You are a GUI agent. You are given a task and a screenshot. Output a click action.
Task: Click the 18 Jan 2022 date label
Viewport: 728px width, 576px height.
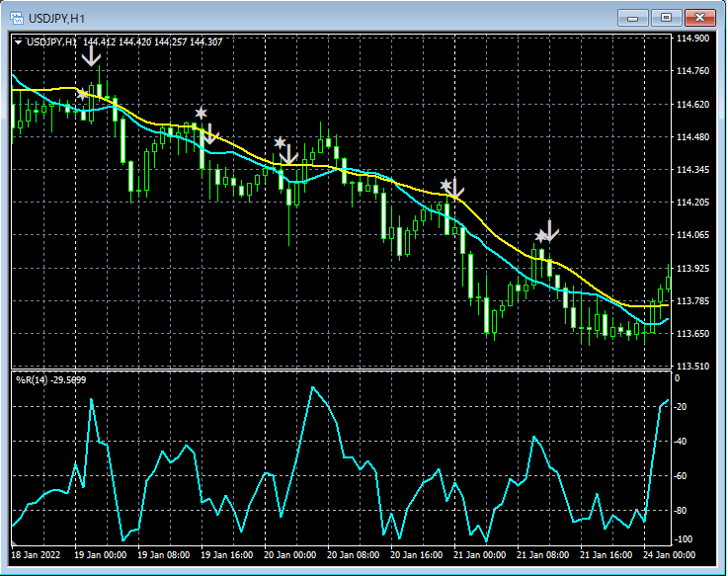(x=36, y=555)
